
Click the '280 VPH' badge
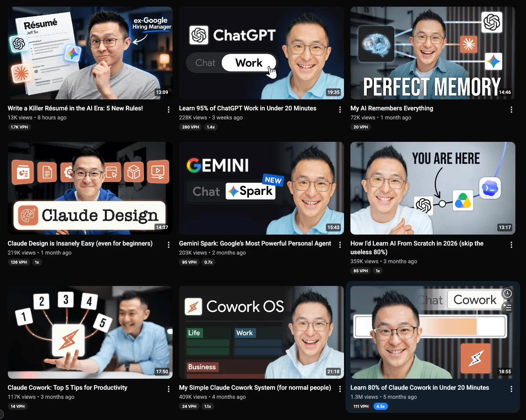[191, 127]
